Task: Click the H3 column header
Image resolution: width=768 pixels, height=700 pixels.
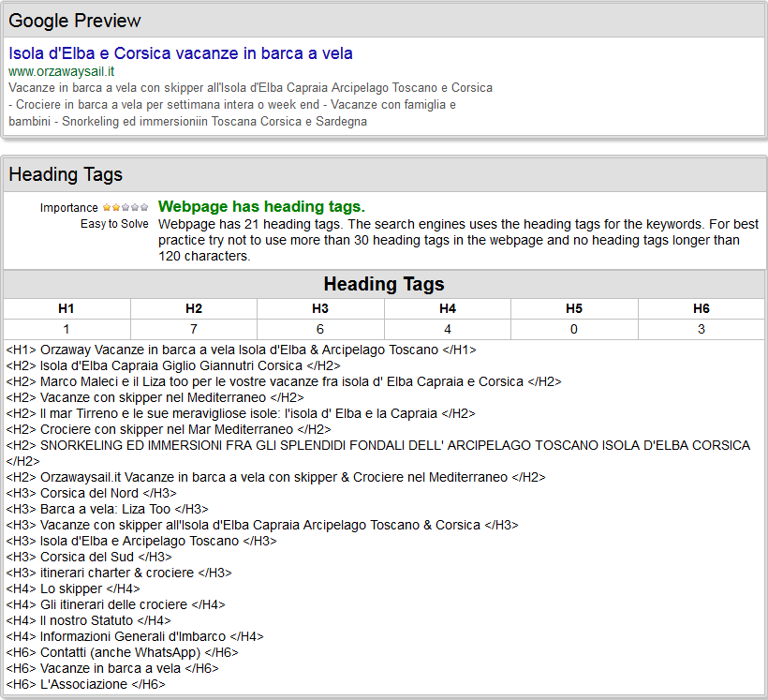Action: click(320, 308)
